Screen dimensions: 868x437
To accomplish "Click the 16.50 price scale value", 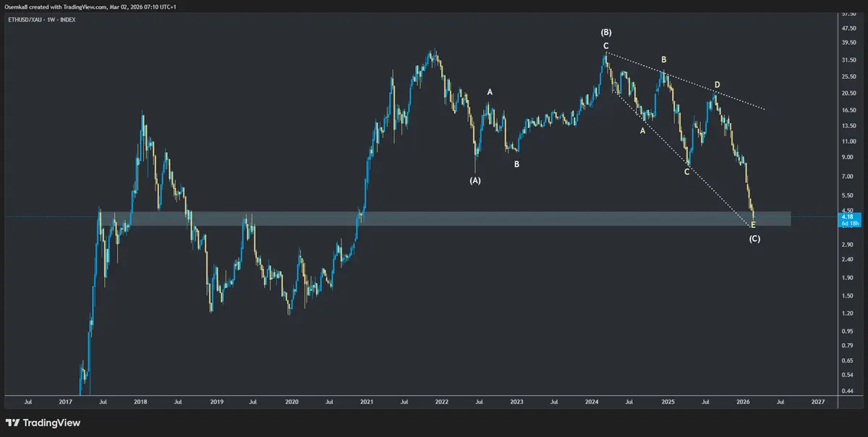I will tap(848, 110).
